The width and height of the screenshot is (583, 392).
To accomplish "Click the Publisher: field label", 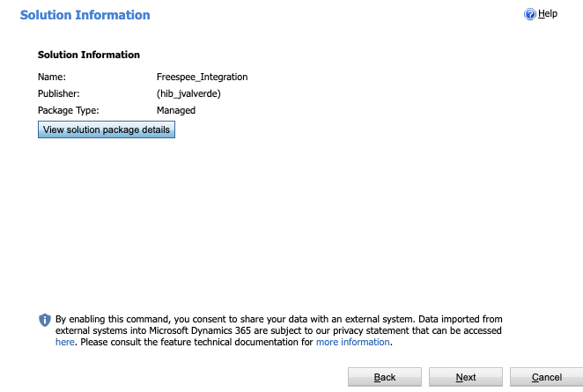I will [59, 93].
